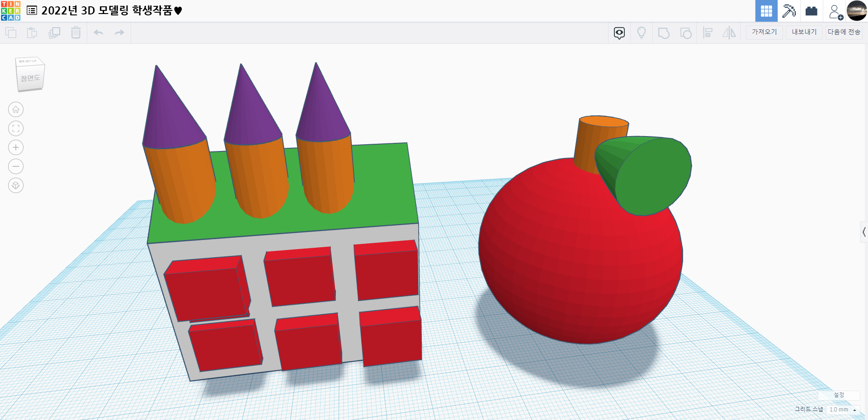Undo the last action arrow
Image resolution: width=868 pixels, height=420 pixels.
[x=98, y=33]
